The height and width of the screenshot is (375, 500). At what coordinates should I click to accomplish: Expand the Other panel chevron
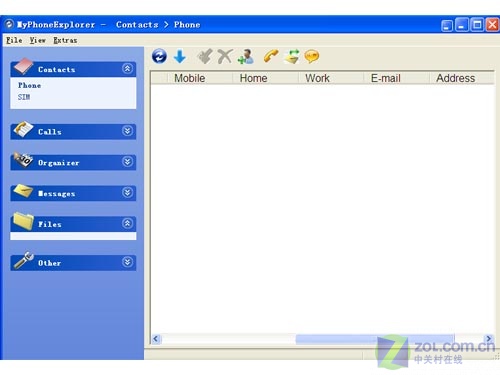tap(127, 262)
